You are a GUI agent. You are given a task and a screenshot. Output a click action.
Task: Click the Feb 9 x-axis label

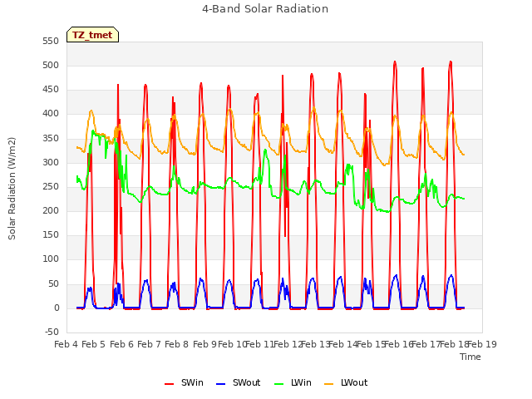tap(204, 344)
